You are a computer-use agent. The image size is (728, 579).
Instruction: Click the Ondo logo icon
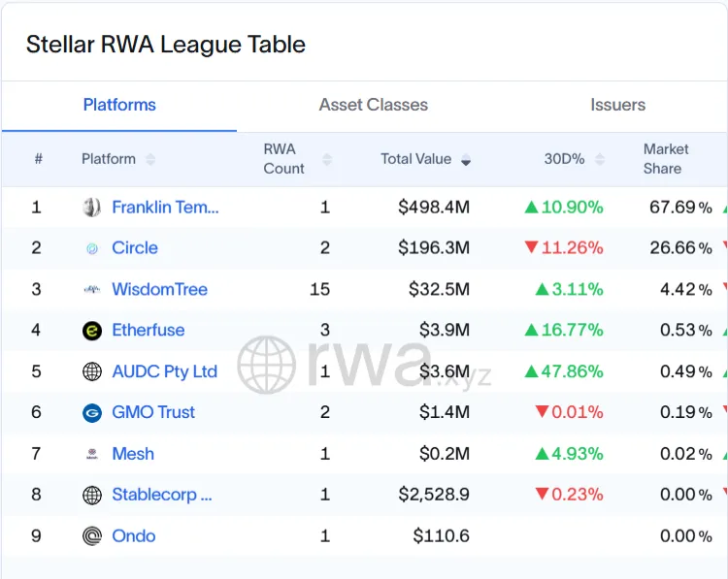(92, 536)
